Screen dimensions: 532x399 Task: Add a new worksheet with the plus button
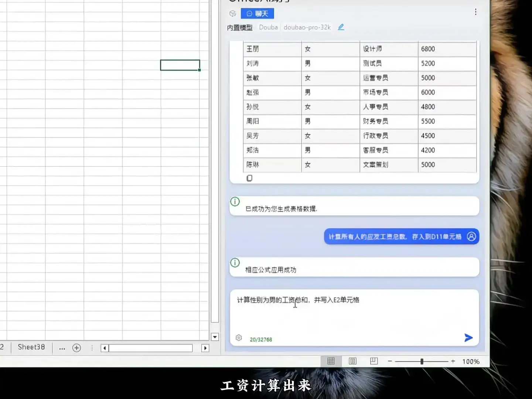pos(76,348)
